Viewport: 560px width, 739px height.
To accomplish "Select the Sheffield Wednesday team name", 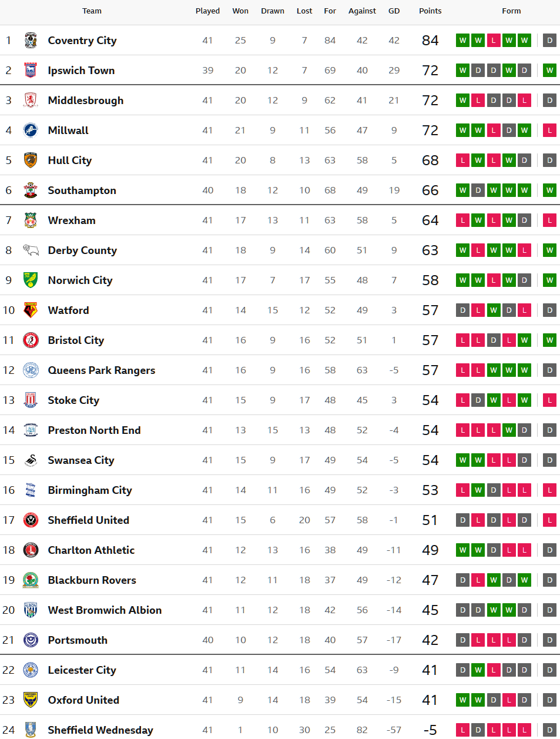I will point(100,730).
